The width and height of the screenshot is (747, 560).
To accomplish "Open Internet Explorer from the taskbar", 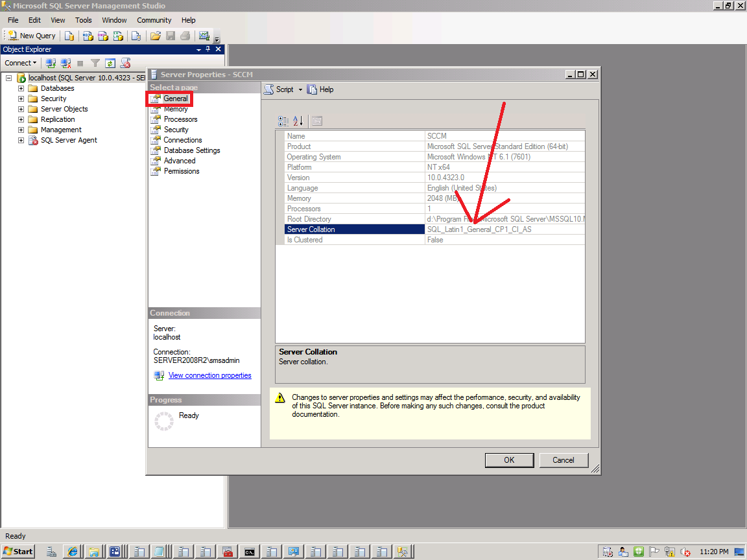I will point(73,552).
